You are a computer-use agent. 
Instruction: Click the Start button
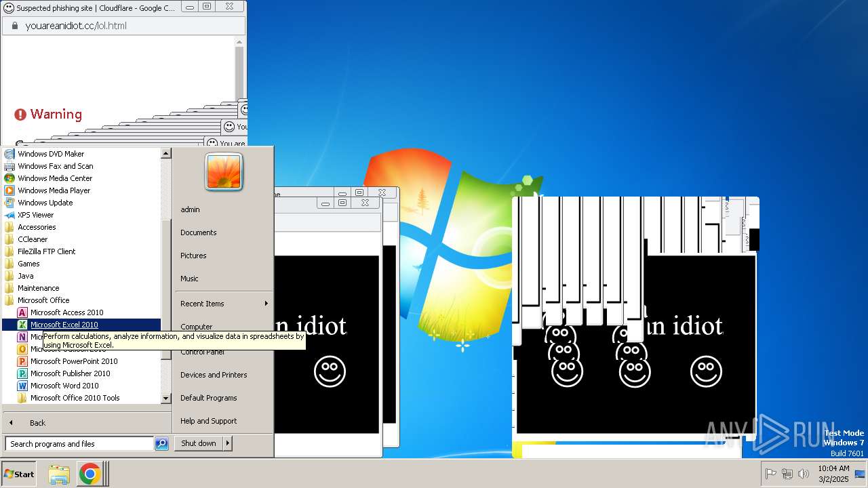(19, 474)
